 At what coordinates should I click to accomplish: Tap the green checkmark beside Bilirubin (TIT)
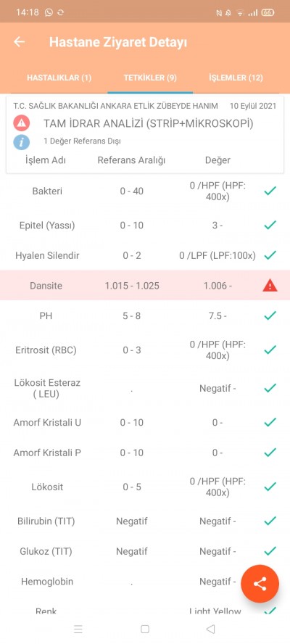click(x=270, y=521)
